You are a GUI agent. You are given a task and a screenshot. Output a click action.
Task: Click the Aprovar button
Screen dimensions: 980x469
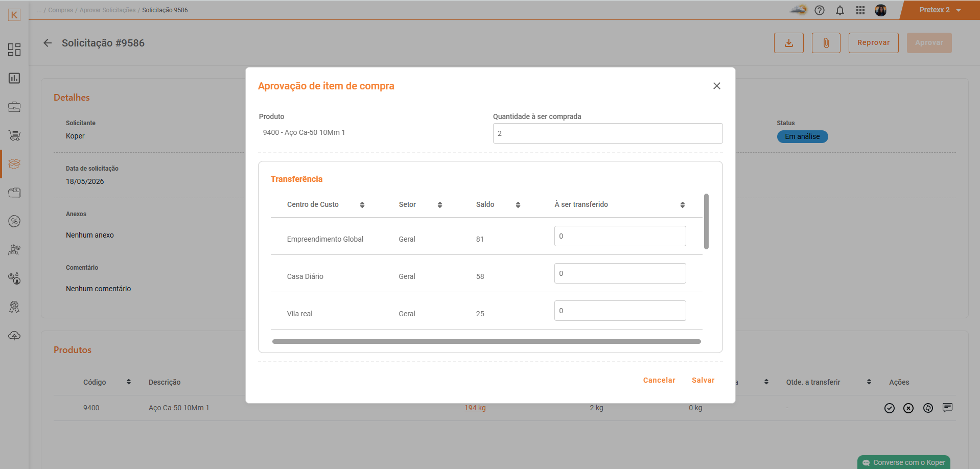929,43
